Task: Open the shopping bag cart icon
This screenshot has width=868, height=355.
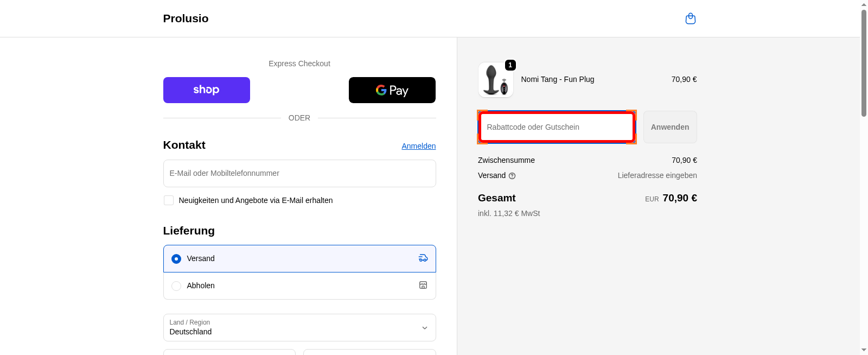Action: click(690, 19)
